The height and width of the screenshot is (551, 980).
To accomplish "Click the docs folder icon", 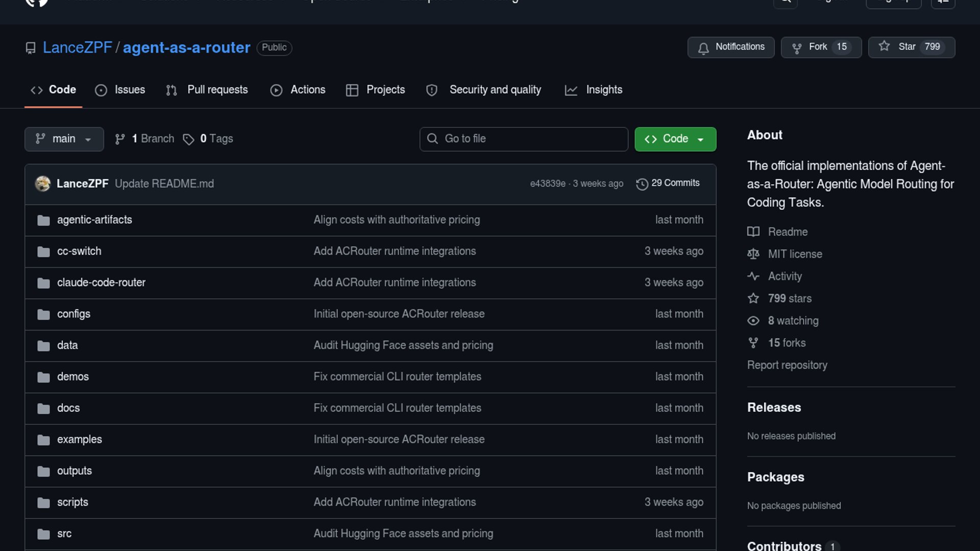I will [x=43, y=409].
